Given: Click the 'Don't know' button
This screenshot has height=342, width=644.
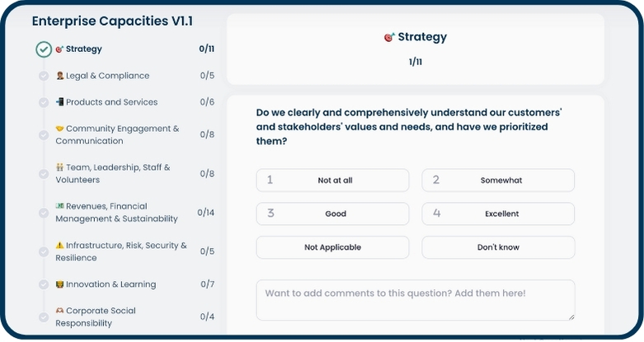Looking at the screenshot, I should (498, 247).
